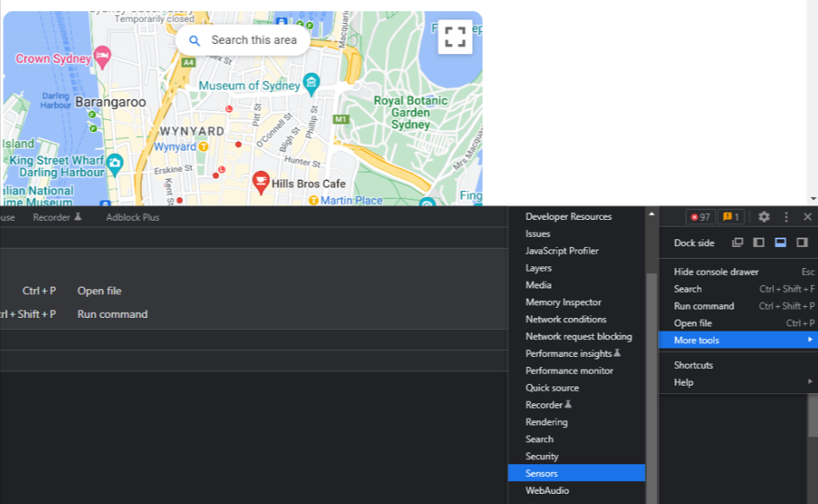The height and width of the screenshot is (504, 818).
Task: Click the red errors count badge
Action: click(700, 216)
